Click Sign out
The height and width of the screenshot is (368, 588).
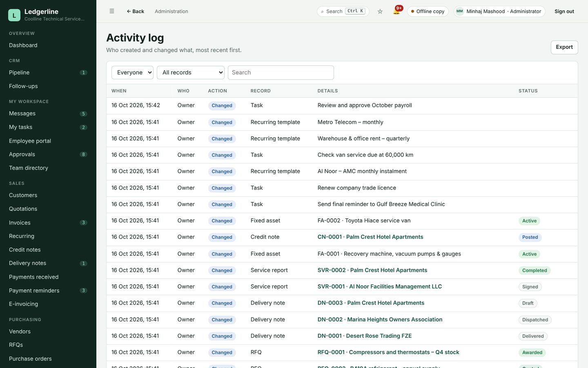pyautogui.click(x=564, y=11)
